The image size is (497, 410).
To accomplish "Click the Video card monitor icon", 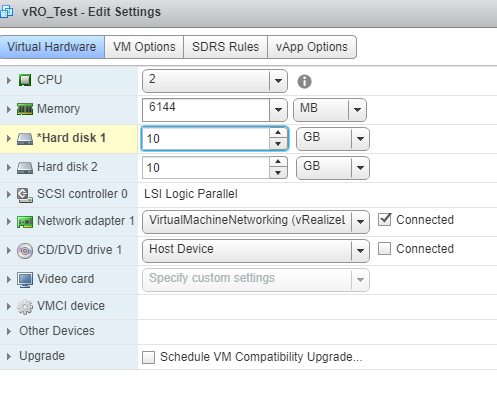I will pos(25,280).
